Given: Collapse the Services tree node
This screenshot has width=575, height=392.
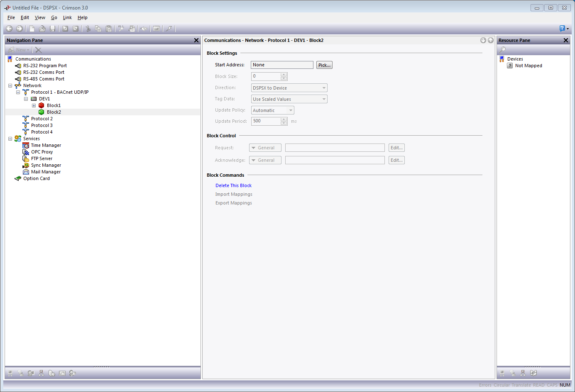Looking at the screenshot, I should (x=10, y=139).
